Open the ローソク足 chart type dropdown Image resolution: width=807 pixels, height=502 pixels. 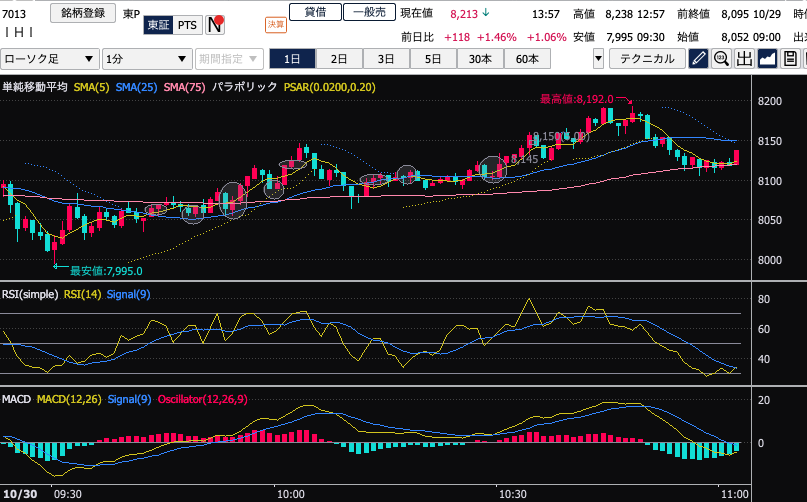pos(50,59)
